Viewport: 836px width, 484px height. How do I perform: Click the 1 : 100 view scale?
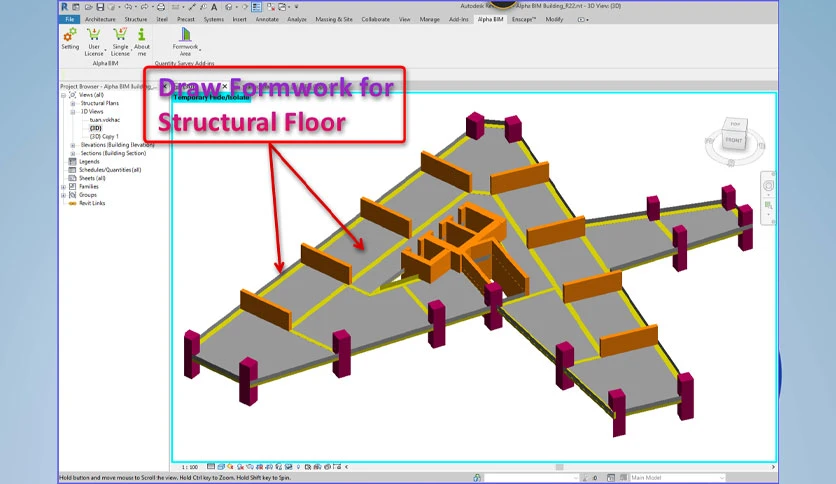tap(189, 467)
